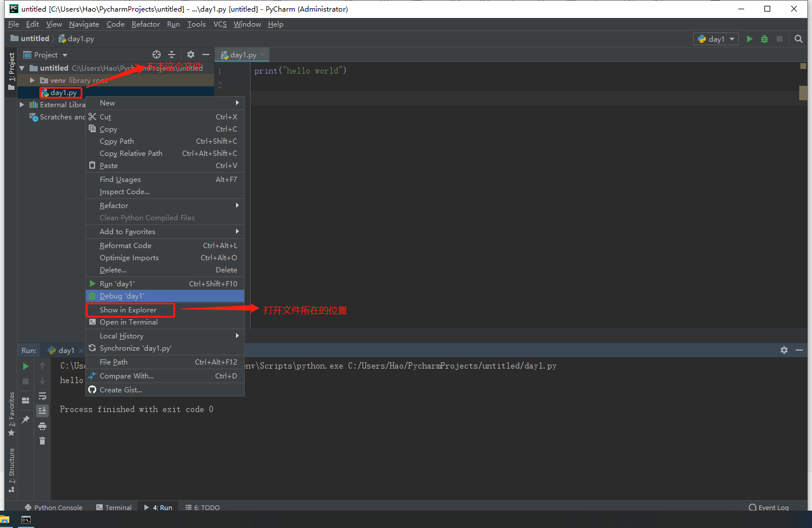Open the 6: TODO tool tab
Image resolution: width=812 pixels, height=528 pixels.
tap(202, 507)
